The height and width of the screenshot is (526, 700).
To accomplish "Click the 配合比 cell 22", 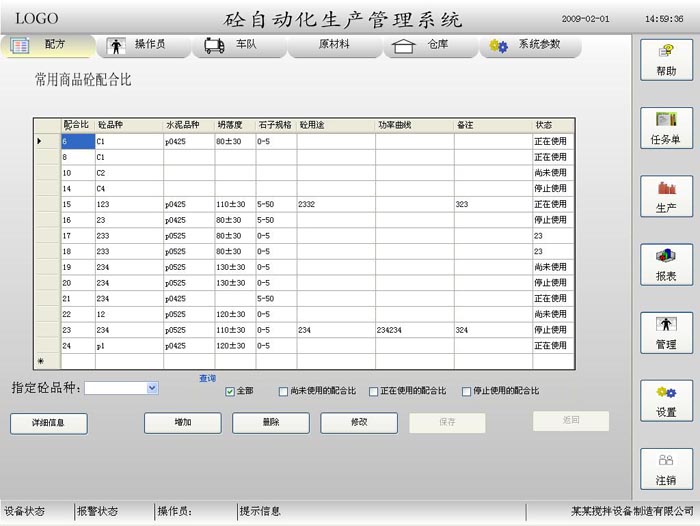I will tap(78, 314).
